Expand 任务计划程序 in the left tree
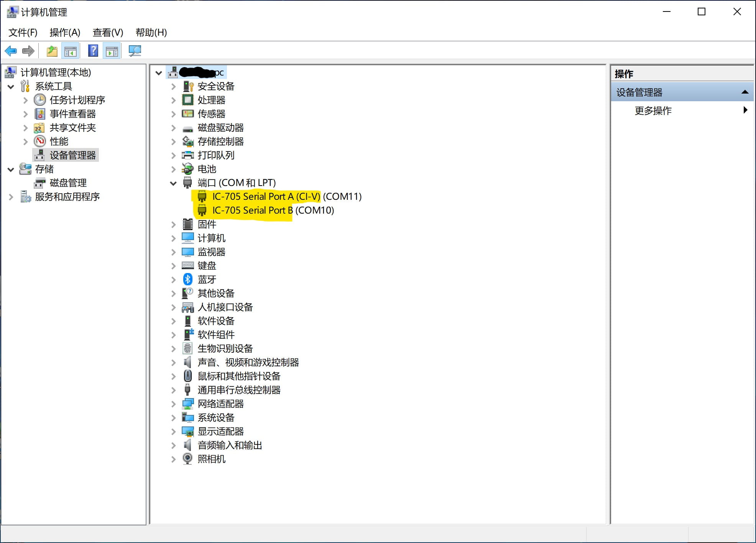This screenshot has width=756, height=543. click(x=25, y=100)
